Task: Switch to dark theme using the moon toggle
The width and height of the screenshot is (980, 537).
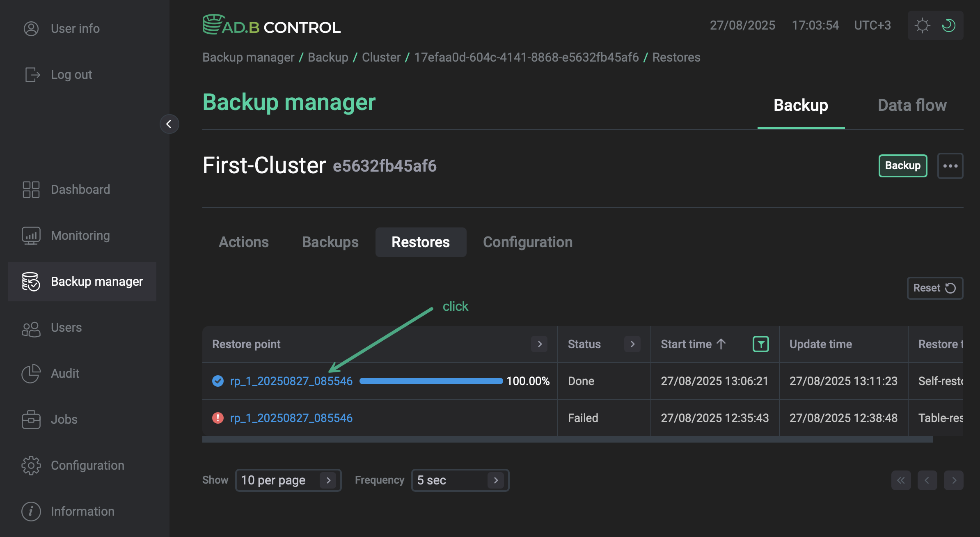Action: (949, 25)
